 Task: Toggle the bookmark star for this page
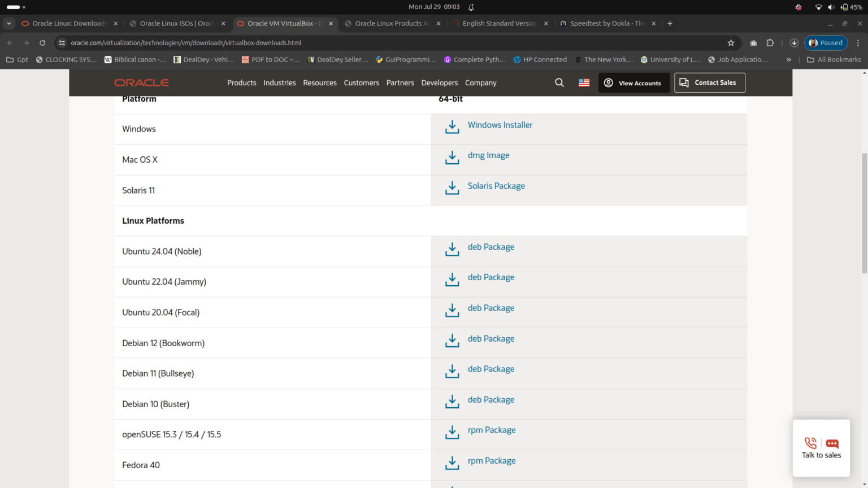coord(731,42)
